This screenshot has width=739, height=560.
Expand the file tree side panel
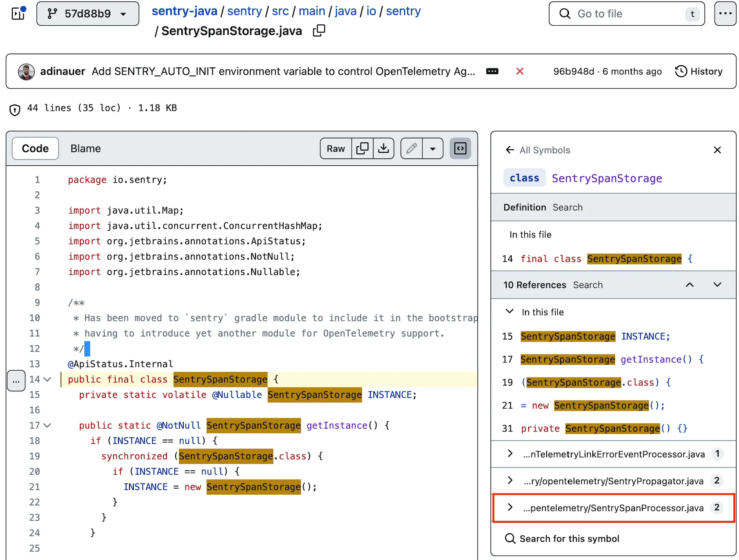[19, 13]
